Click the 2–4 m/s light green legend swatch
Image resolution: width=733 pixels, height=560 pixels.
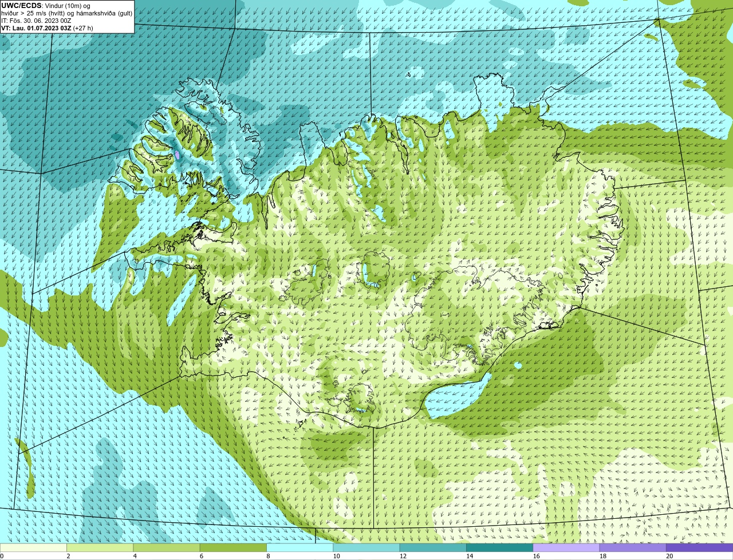(x=100, y=547)
